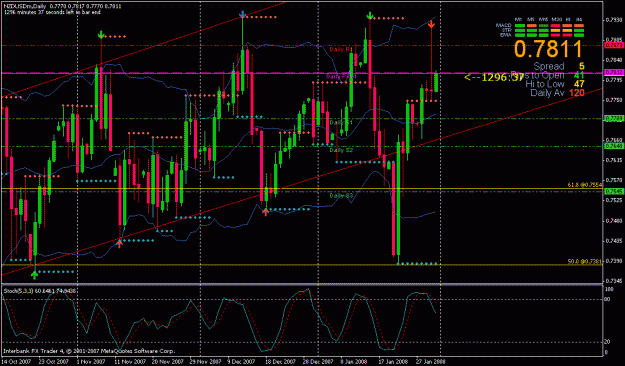Click the Daily Av label
Viewport: 625px width, 366px height.
pyautogui.click(x=547, y=93)
